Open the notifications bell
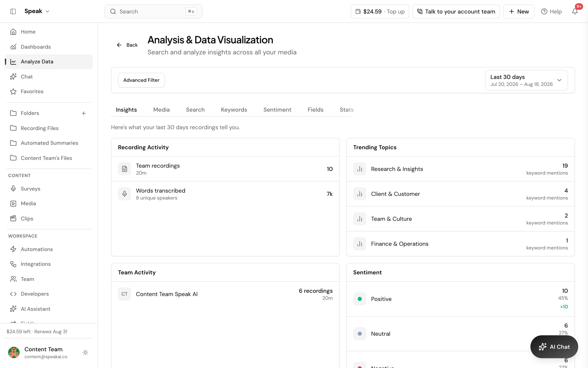 point(575,11)
